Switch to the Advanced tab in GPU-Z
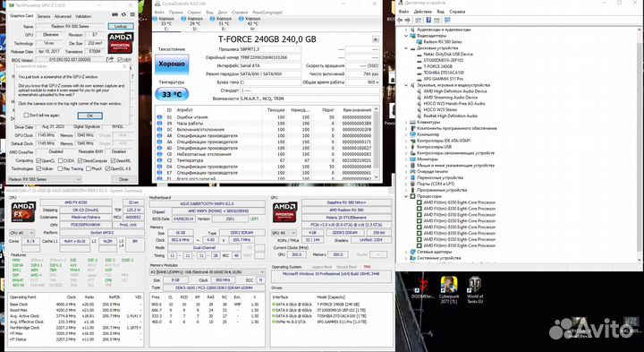The width and height of the screenshot is (644, 352). [63, 16]
